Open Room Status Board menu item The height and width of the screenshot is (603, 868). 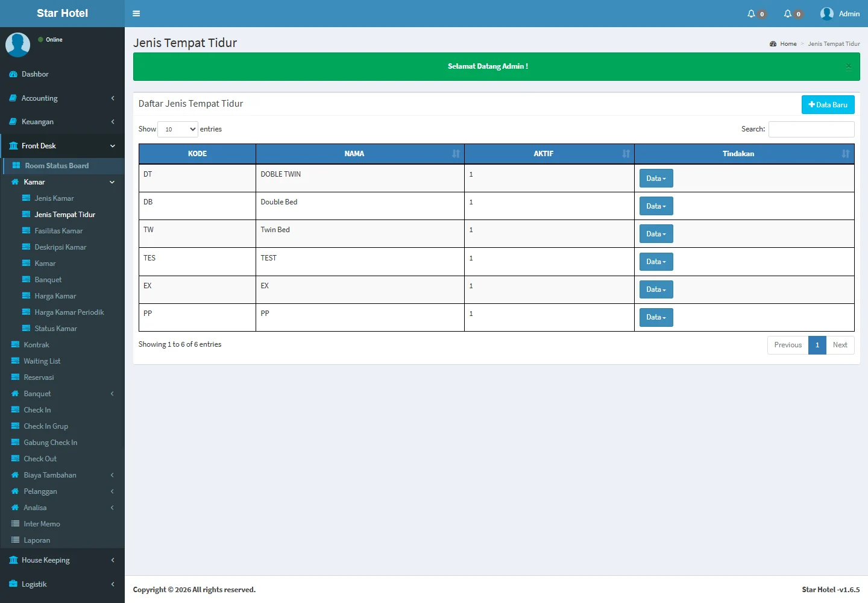tap(57, 166)
